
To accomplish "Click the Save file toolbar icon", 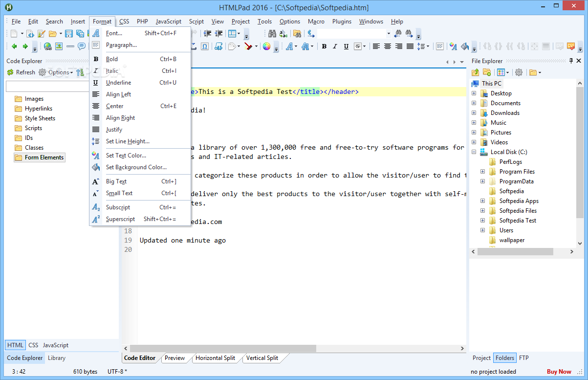I will coord(69,34).
